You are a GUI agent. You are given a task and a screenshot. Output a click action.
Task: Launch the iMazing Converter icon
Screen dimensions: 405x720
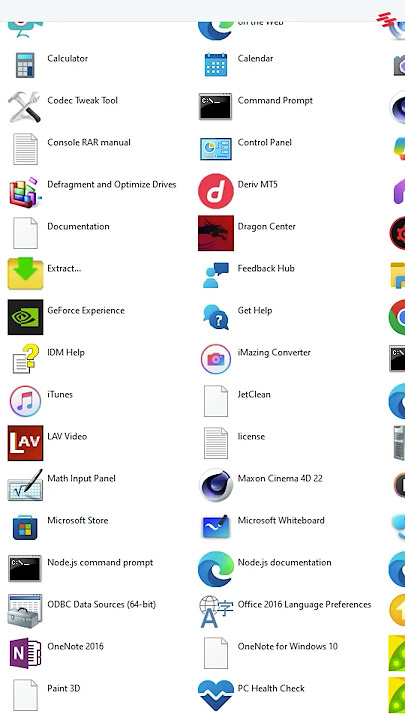pyautogui.click(x=215, y=359)
